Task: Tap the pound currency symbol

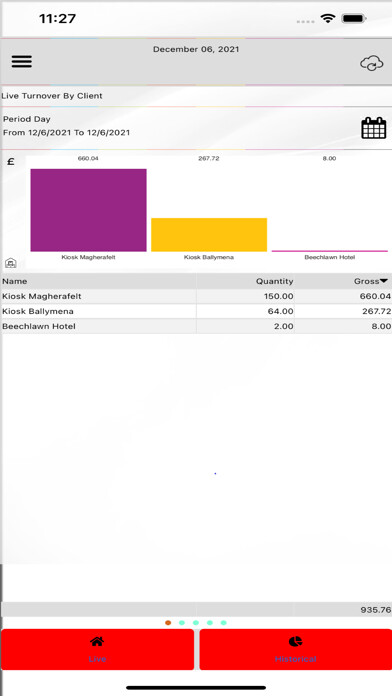Action: coord(11,162)
